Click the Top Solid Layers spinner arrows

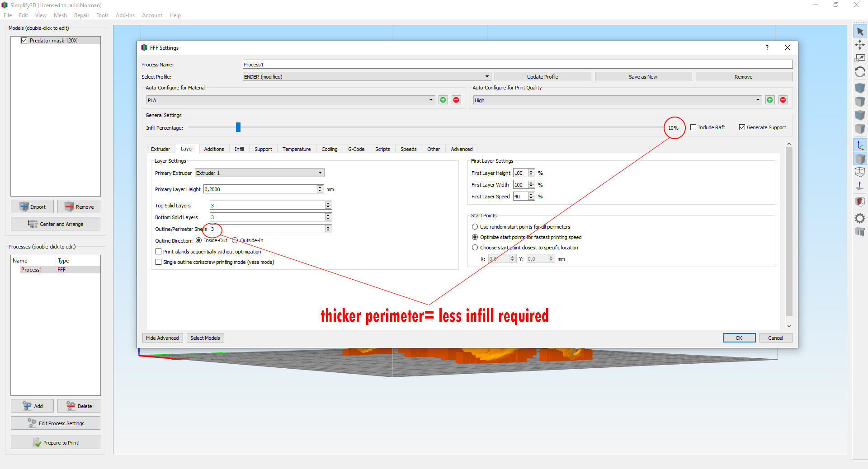tap(328, 206)
